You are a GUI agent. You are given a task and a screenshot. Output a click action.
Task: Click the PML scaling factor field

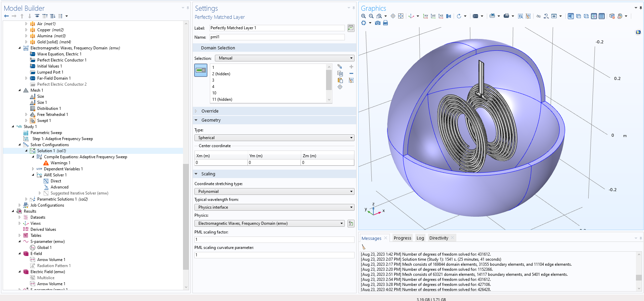pos(274,240)
